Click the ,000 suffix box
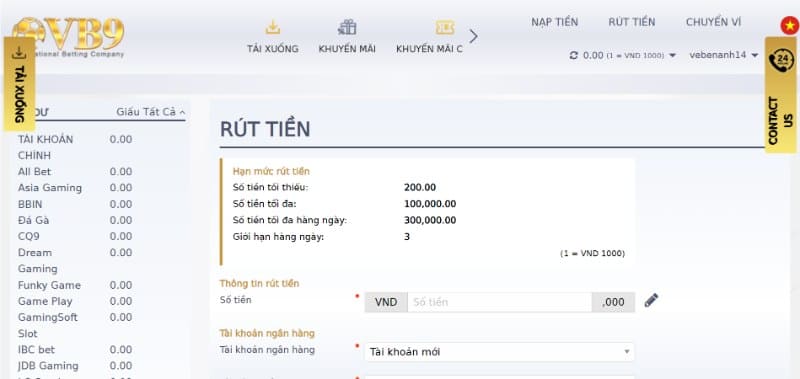Screen dimensions: 800x379 tap(613, 302)
